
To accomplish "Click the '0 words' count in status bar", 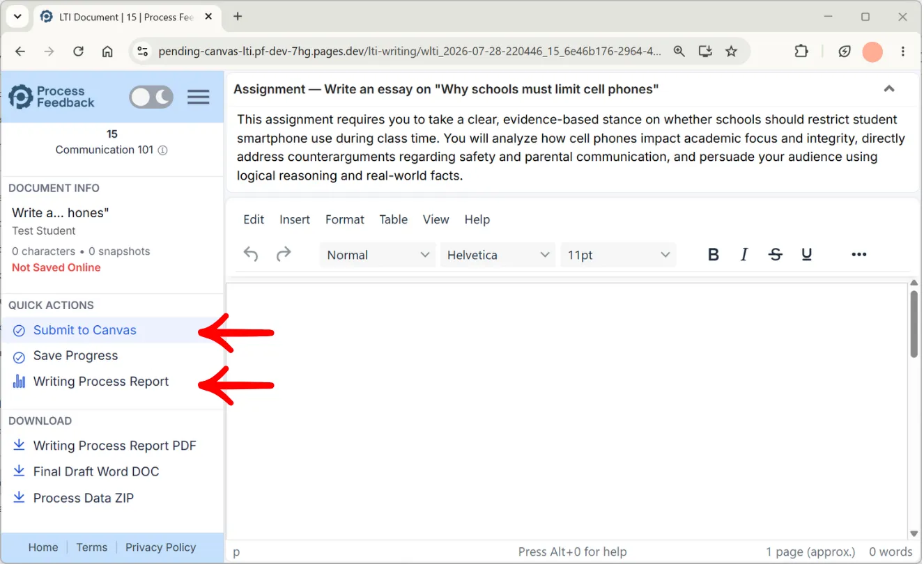I will tap(891, 552).
